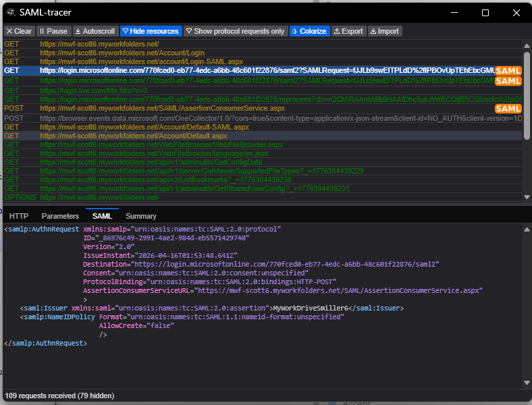Viewport: 532px width, 405px height.
Task: Export the captured SAML trace
Action: tap(348, 31)
